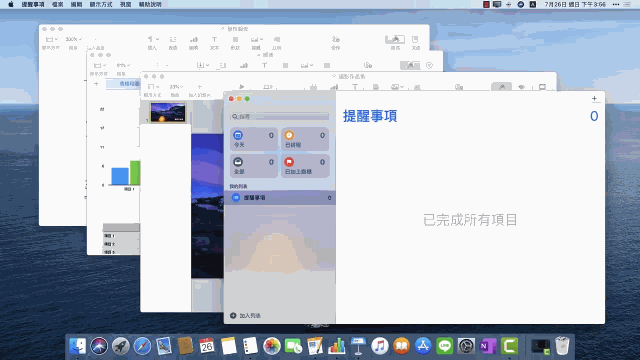Click the Pages text box T icon
The image size is (640, 360).
click(214, 39)
